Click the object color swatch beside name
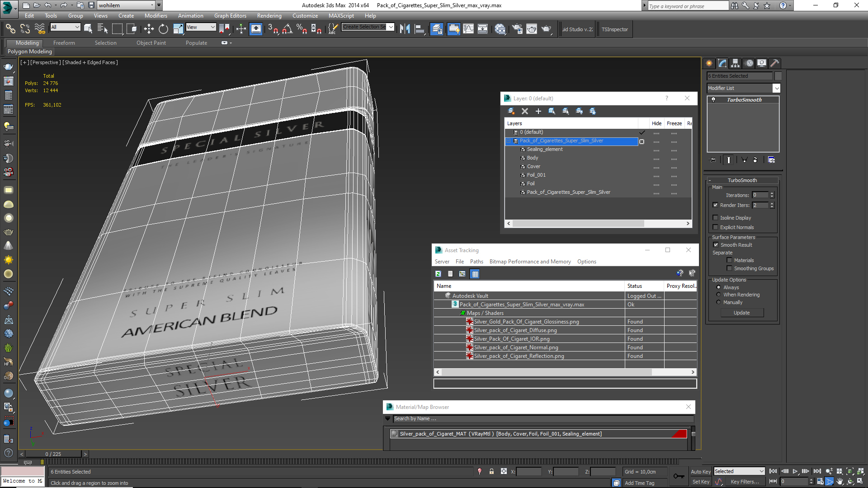Viewport: 868px width, 488px height. [x=778, y=76]
